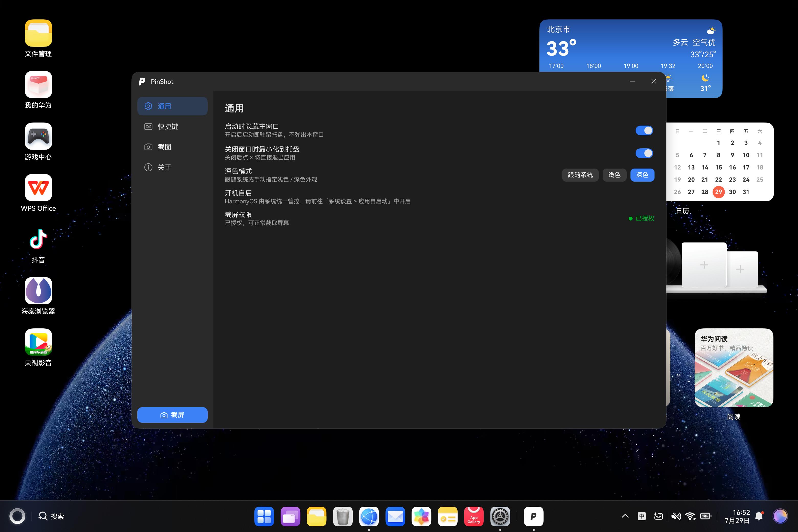Open the purple multitask windows icon in dock
Screen dimensions: 798x532
tap(291, 516)
